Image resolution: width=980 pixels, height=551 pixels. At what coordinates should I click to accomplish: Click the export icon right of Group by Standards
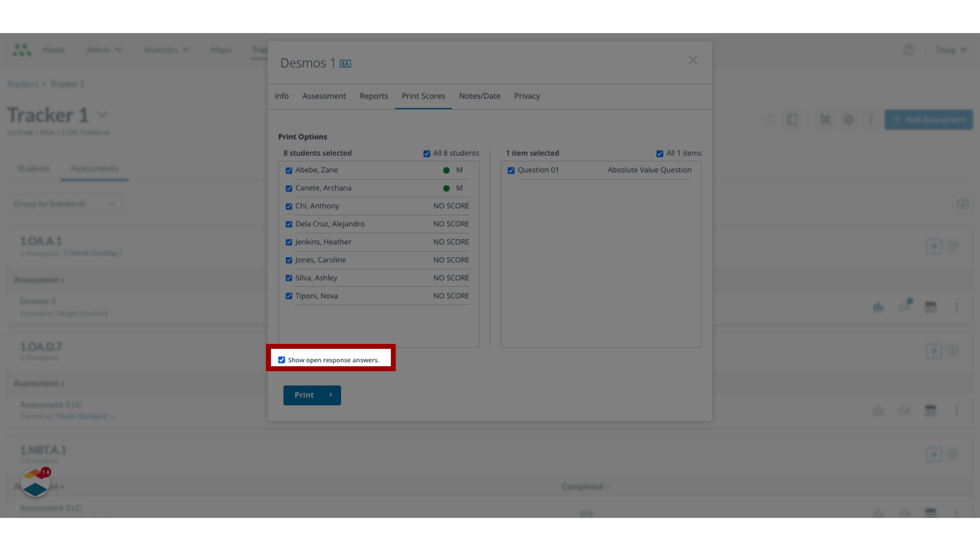coord(963,204)
